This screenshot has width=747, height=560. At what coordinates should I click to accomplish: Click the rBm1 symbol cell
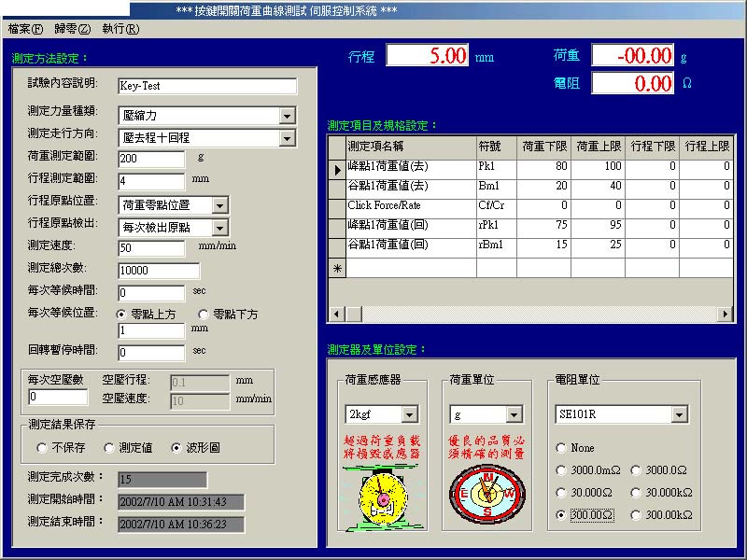pyautogui.click(x=497, y=247)
